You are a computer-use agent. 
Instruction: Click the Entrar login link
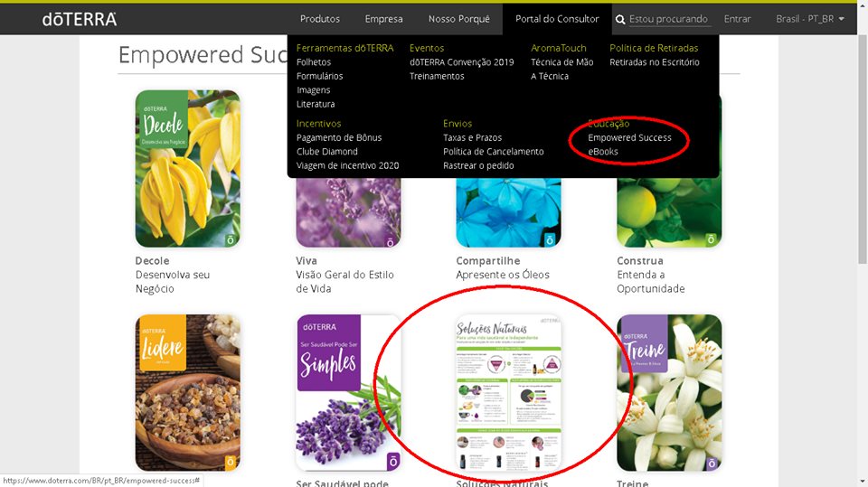click(738, 19)
